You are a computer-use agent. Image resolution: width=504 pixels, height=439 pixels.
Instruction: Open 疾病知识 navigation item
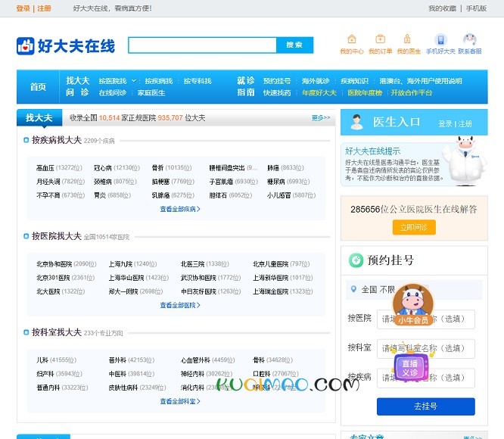pos(354,81)
